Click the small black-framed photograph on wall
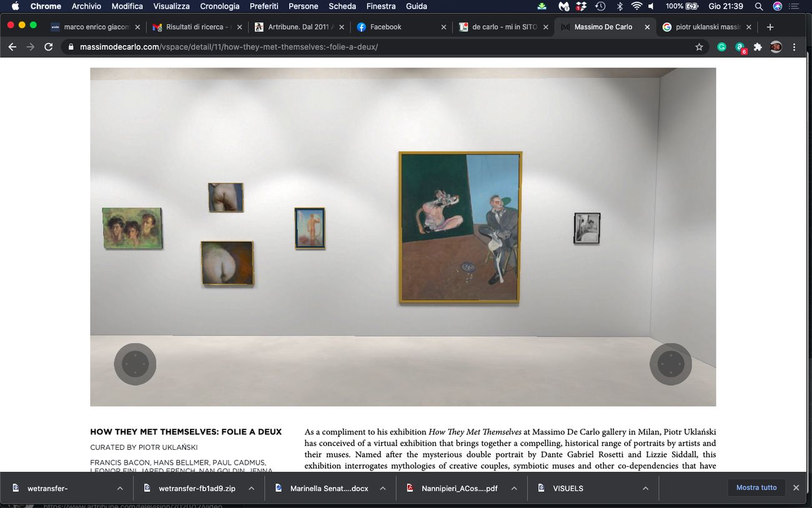The height and width of the screenshot is (508, 812). point(587,228)
